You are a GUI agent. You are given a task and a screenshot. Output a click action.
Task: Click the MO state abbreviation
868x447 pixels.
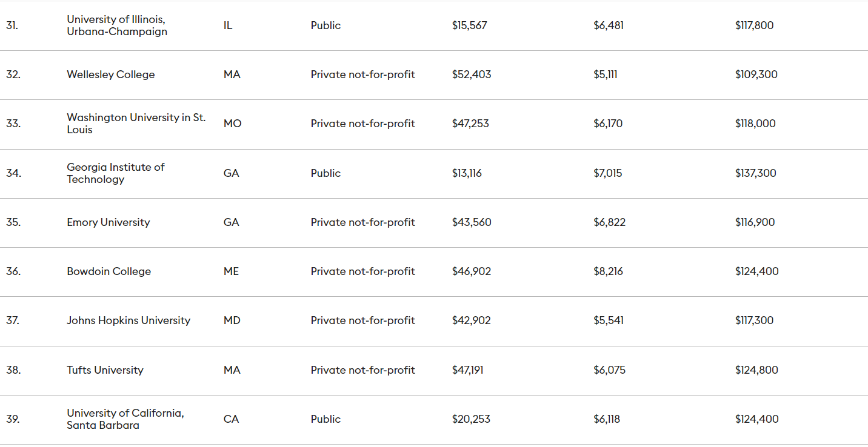click(232, 124)
